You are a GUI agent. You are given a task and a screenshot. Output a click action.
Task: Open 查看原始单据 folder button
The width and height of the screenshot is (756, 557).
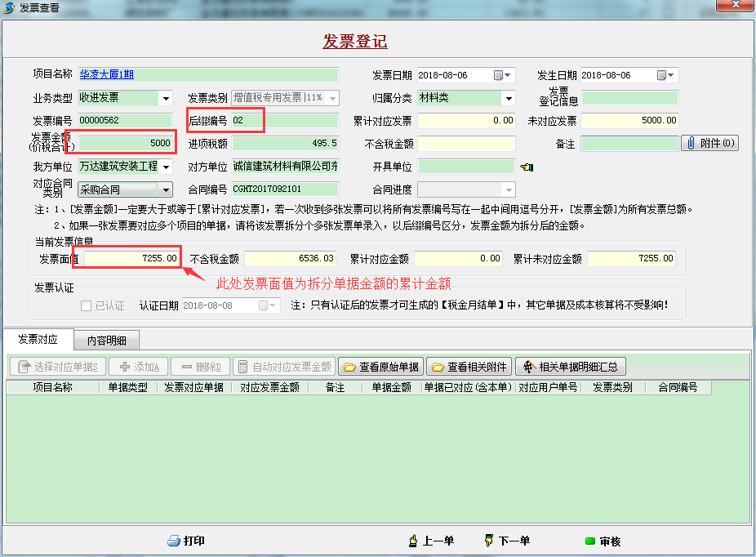pos(380,367)
